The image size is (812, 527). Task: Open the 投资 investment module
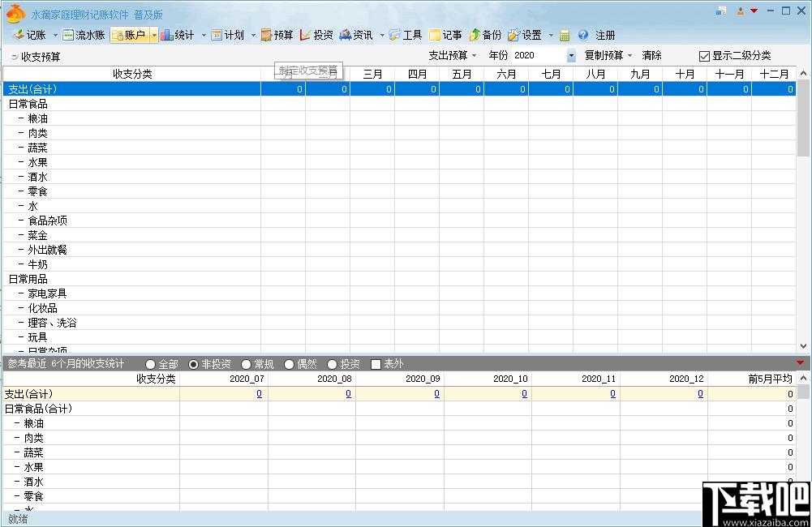coord(316,35)
